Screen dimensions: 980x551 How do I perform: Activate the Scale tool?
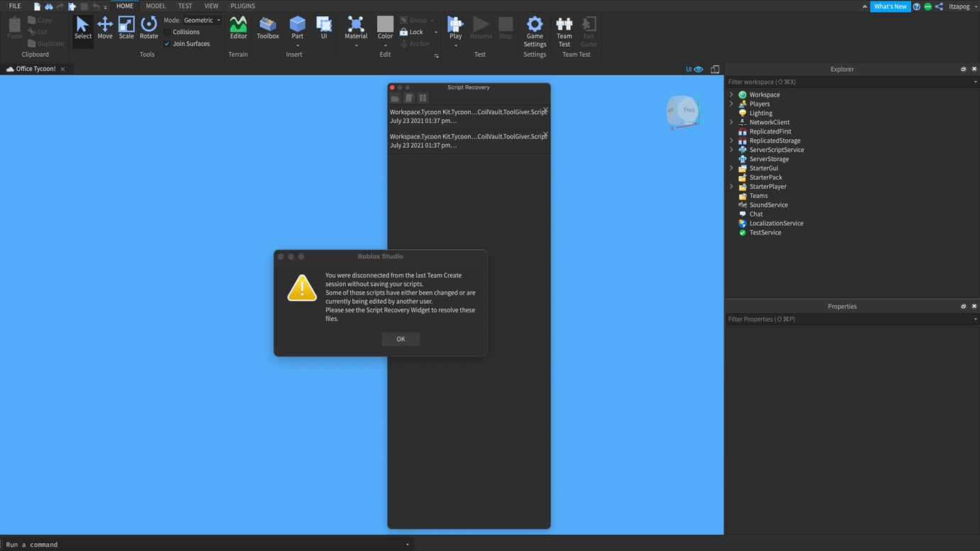126,28
